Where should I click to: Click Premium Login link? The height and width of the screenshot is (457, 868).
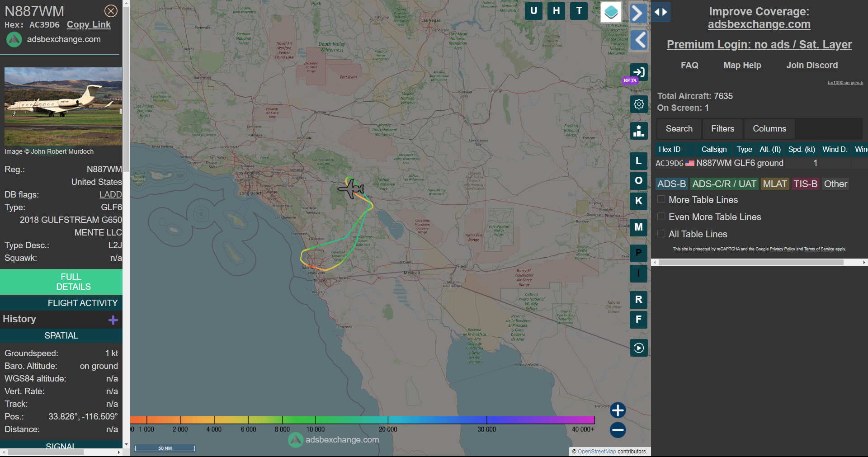[x=759, y=44]
